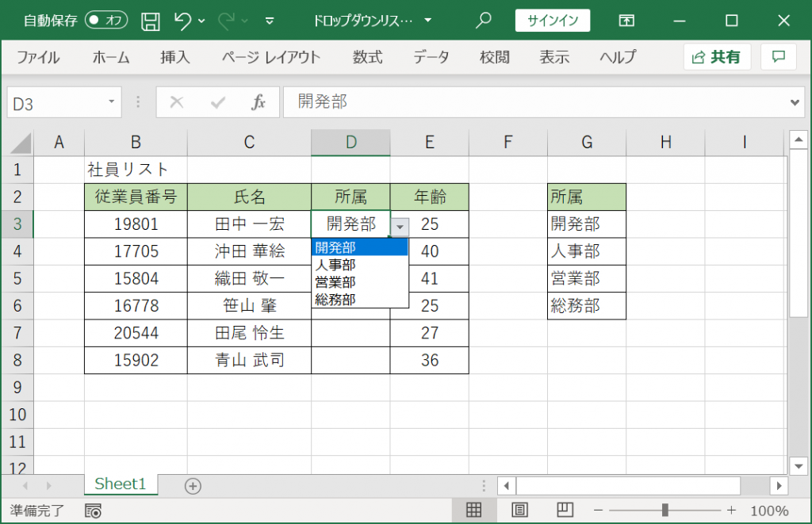
Task: Click the 人事部 cell in column G
Action: (587, 251)
